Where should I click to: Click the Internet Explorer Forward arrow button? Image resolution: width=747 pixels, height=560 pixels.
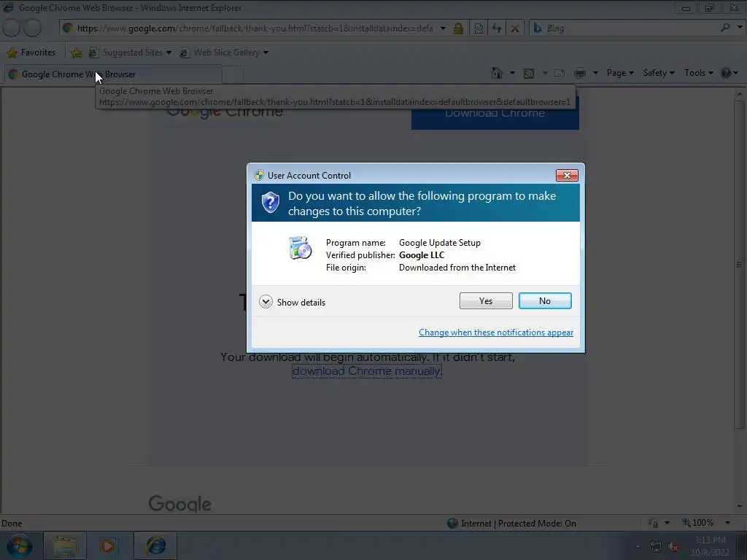(x=32, y=28)
